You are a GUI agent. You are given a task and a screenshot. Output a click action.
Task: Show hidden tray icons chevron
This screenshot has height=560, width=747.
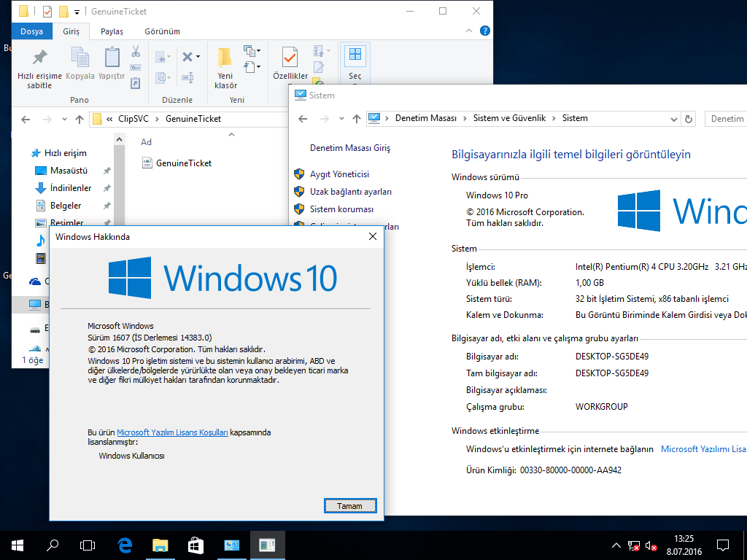(x=616, y=545)
